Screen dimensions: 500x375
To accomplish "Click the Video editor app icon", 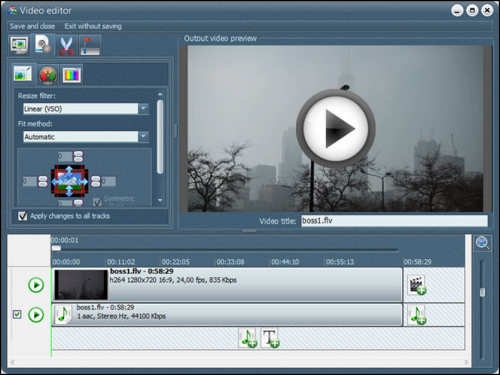I will pos(13,11).
